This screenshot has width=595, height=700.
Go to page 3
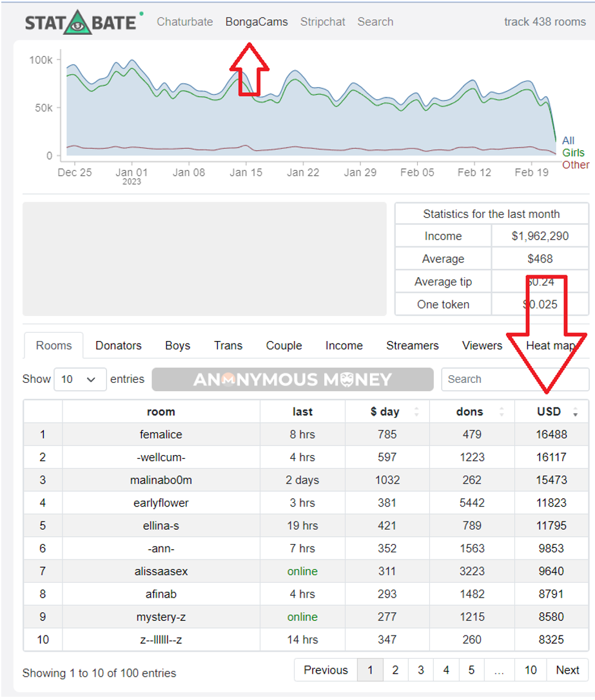[x=421, y=670]
